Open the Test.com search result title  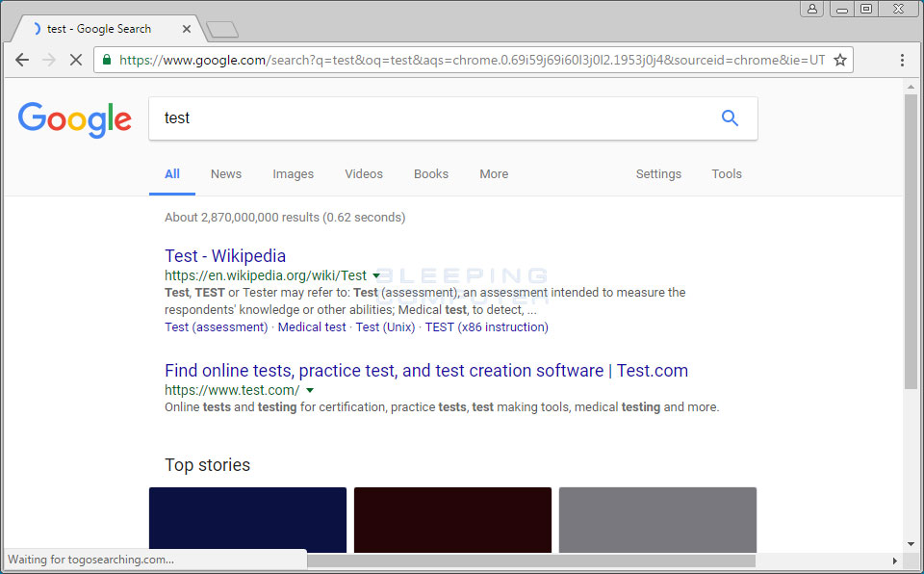click(426, 371)
